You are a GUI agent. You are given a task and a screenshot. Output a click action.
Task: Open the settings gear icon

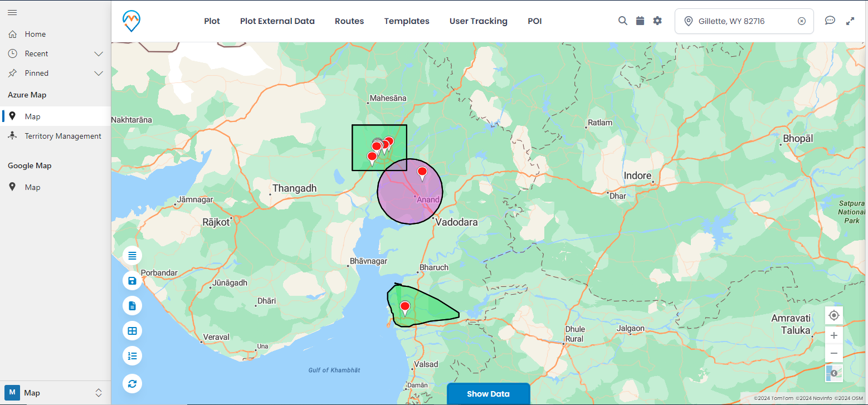pyautogui.click(x=657, y=21)
